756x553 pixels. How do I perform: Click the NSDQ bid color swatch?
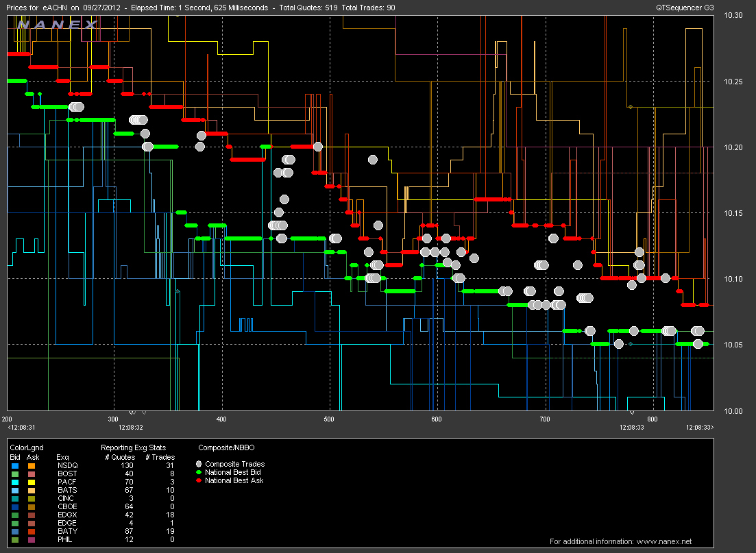tap(14, 465)
